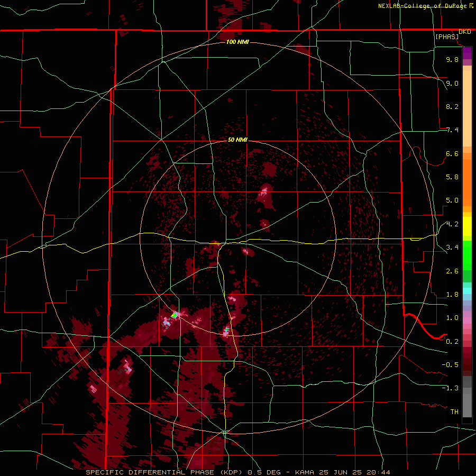The width and height of the screenshot is (476, 476).
Task: Click the 1.0 value on the scale
Action: point(452,318)
